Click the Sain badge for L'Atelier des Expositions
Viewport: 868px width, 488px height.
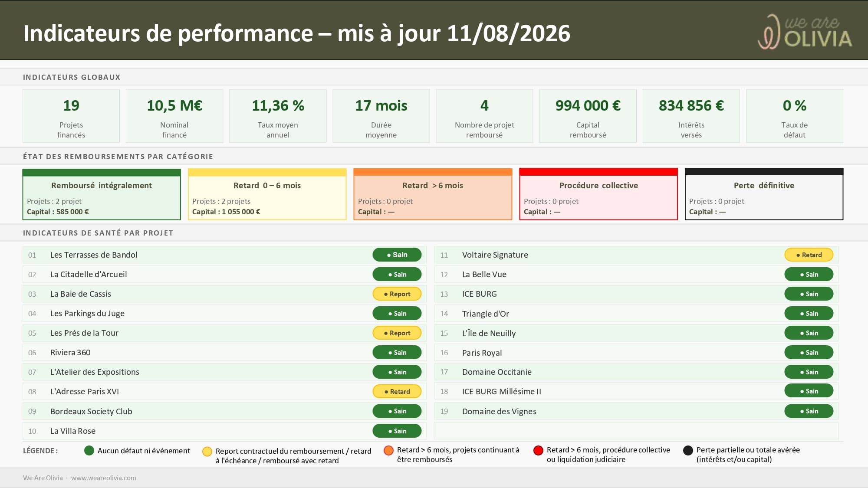coord(397,372)
